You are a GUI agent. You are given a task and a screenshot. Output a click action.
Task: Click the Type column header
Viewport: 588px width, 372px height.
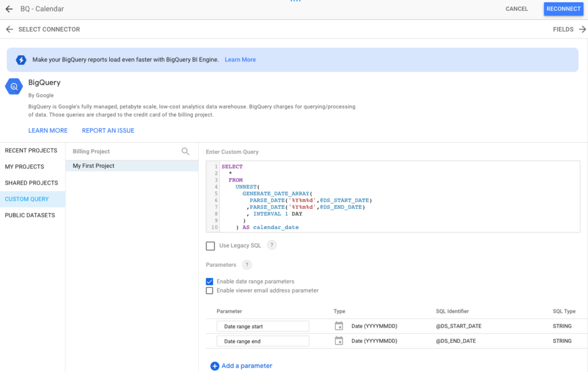point(339,311)
